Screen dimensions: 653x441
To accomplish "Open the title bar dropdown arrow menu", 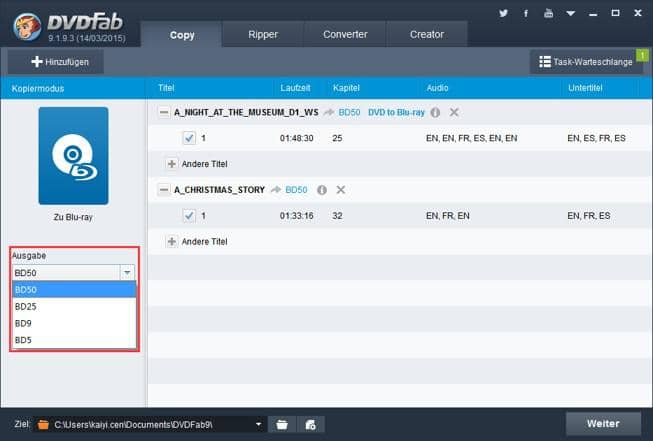I will click(x=571, y=14).
